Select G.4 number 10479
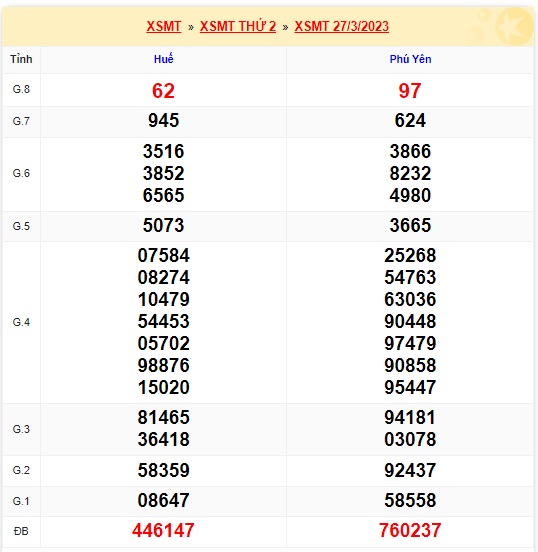Viewport: 538px width, 552px height. [163, 299]
